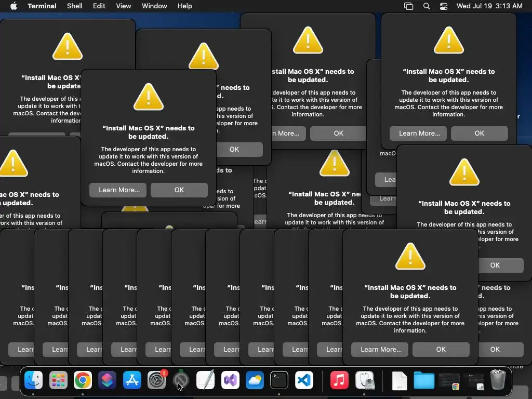Click OK in the full dialog above the Music icon
The image size is (532, 399).
[x=441, y=350]
